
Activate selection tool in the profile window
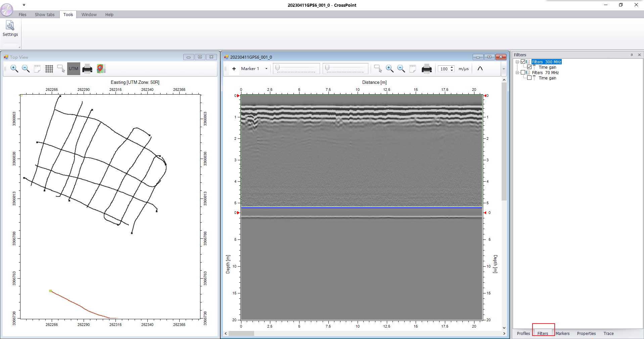[378, 69]
